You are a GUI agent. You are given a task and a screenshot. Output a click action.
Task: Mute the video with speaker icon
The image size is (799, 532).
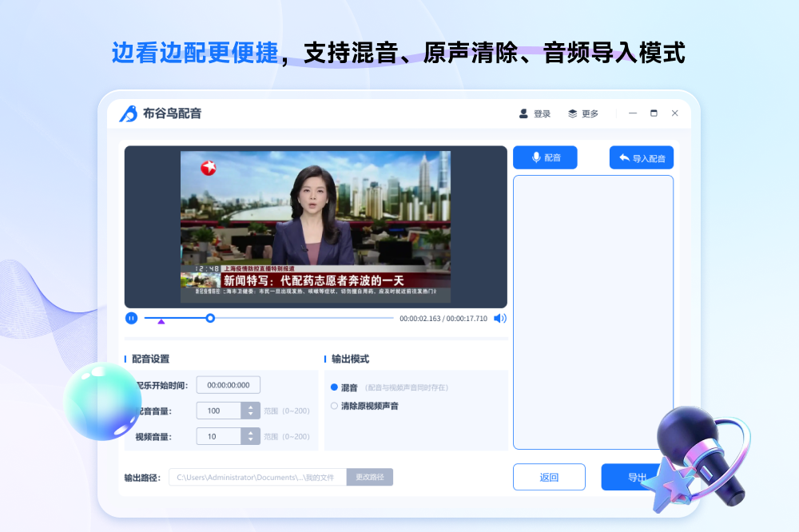[500, 318]
